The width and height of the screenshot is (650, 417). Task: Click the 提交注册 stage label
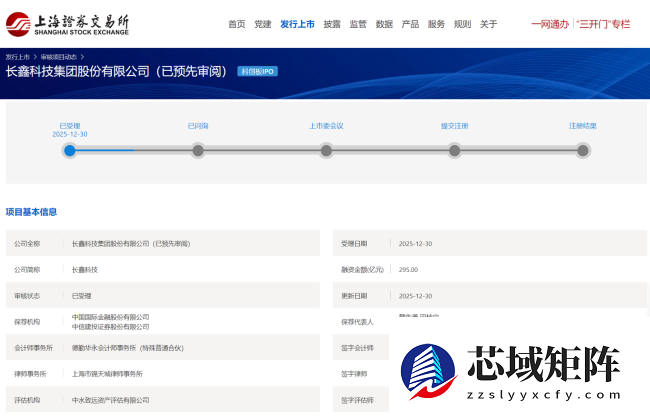click(455, 126)
